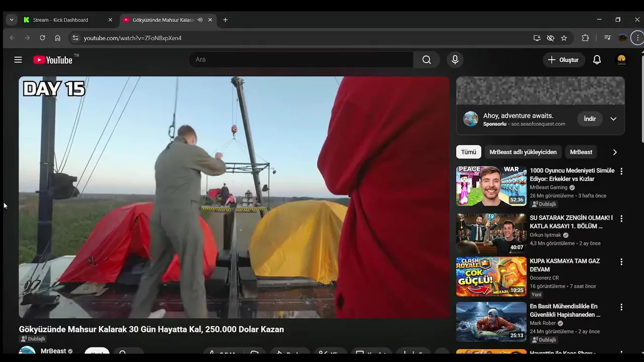This screenshot has height=362, width=644.
Task: Open the 1000 Oyuncu Medeniyeti video thumbnail
Action: pos(491,186)
